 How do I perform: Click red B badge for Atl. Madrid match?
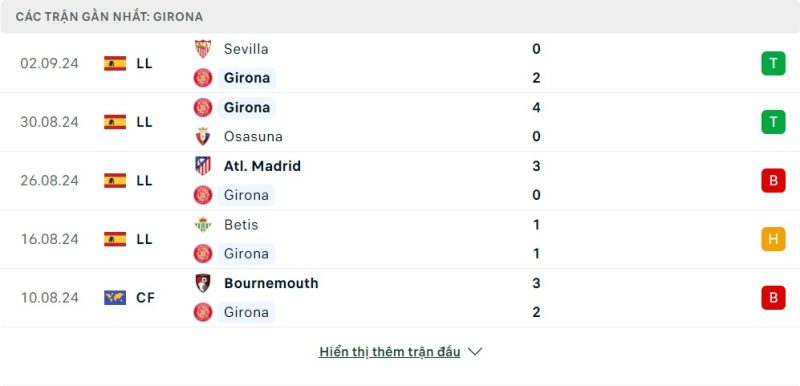pos(773,181)
